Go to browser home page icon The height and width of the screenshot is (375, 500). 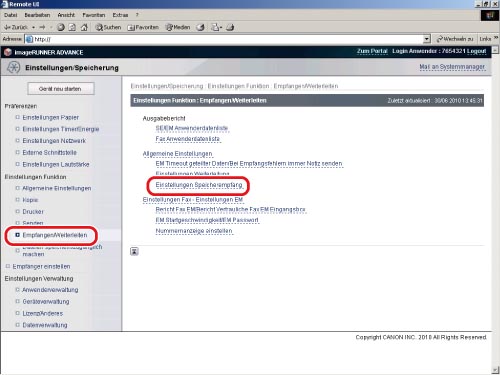pyautogui.click(x=84, y=27)
